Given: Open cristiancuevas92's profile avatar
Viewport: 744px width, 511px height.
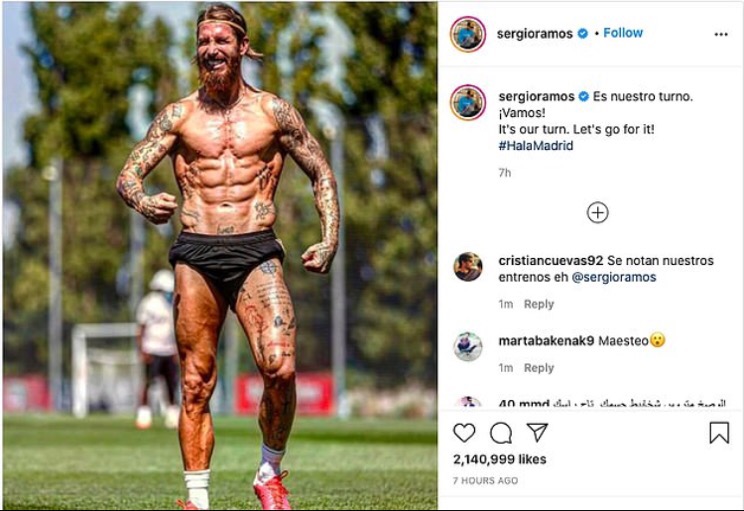Looking at the screenshot, I should click(x=468, y=267).
